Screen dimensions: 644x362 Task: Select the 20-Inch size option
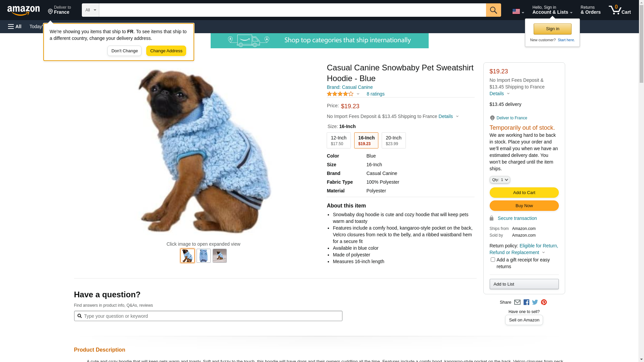pyautogui.click(x=393, y=140)
